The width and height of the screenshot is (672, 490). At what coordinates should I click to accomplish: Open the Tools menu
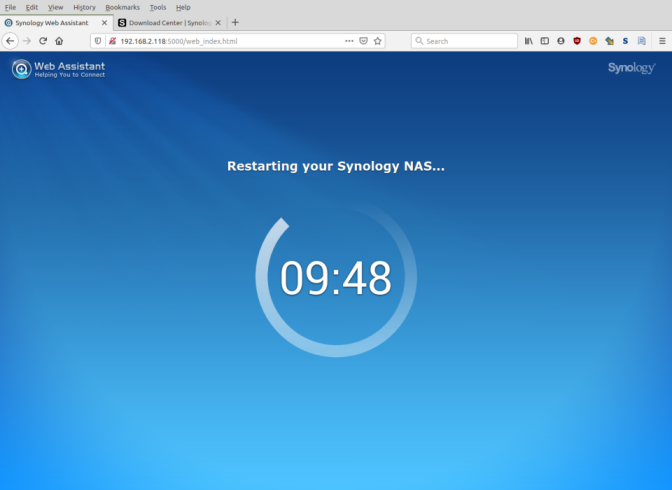(158, 7)
